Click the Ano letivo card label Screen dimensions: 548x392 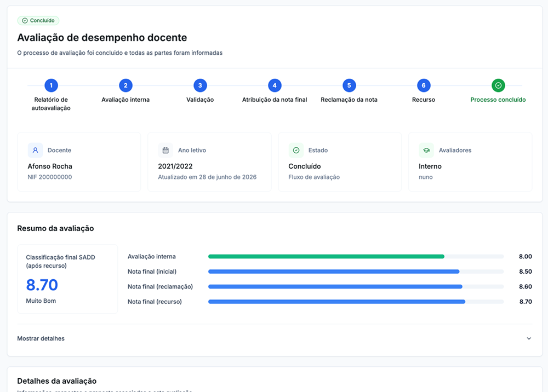click(192, 150)
